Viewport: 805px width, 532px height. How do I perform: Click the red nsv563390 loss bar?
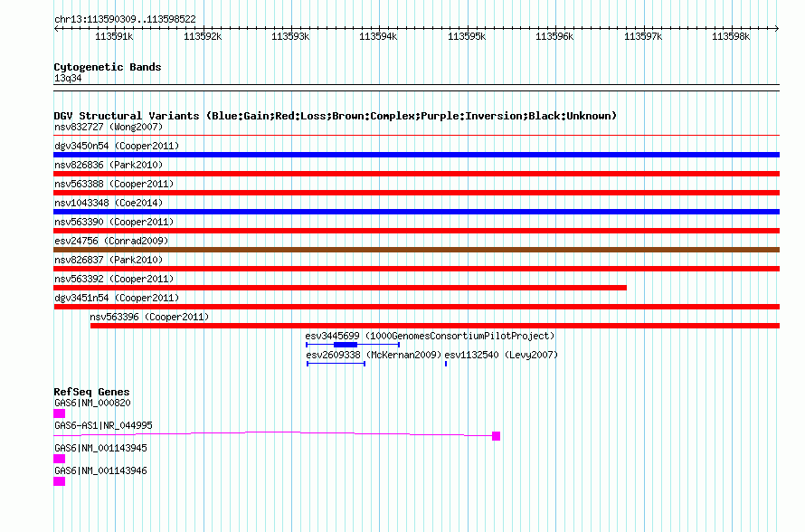(416, 231)
